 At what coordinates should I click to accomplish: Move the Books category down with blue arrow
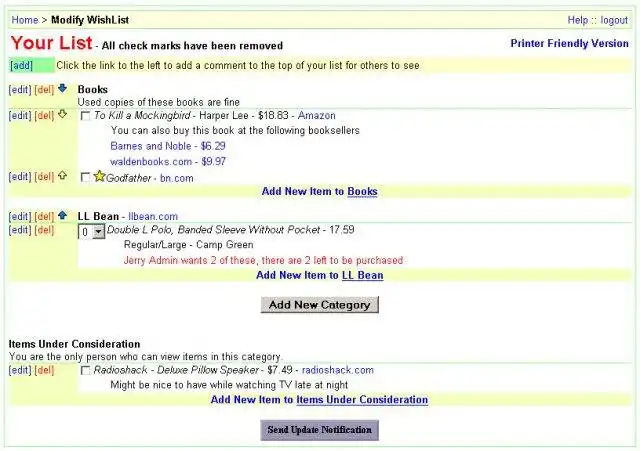click(62, 88)
